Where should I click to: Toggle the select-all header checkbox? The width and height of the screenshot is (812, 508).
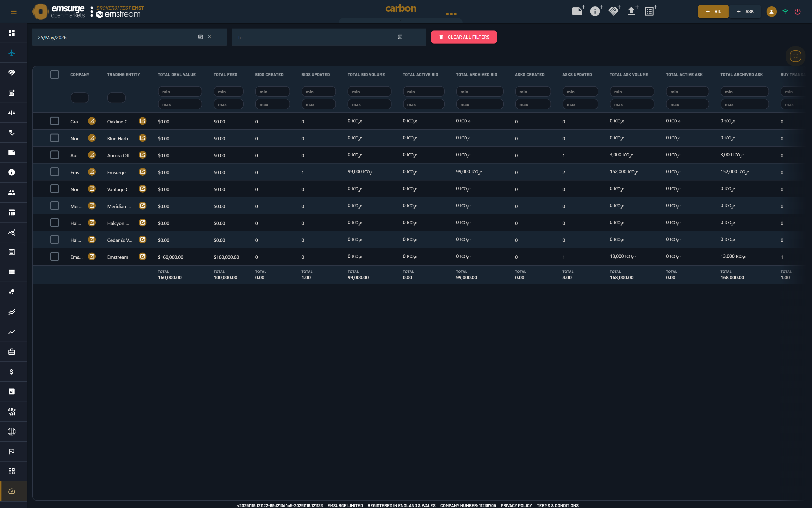54,75
